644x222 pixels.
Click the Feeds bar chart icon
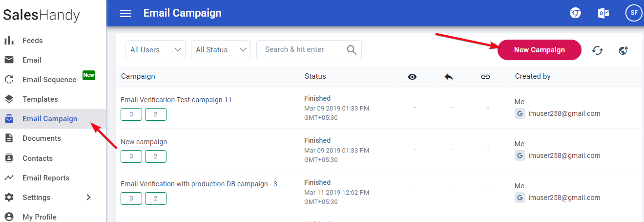coord(9,40)
